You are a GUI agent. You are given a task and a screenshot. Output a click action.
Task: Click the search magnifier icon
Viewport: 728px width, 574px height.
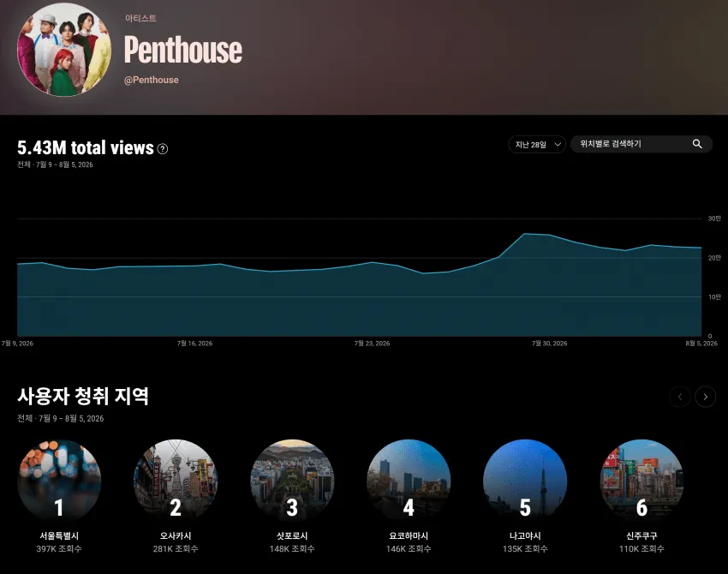point(697,144)
